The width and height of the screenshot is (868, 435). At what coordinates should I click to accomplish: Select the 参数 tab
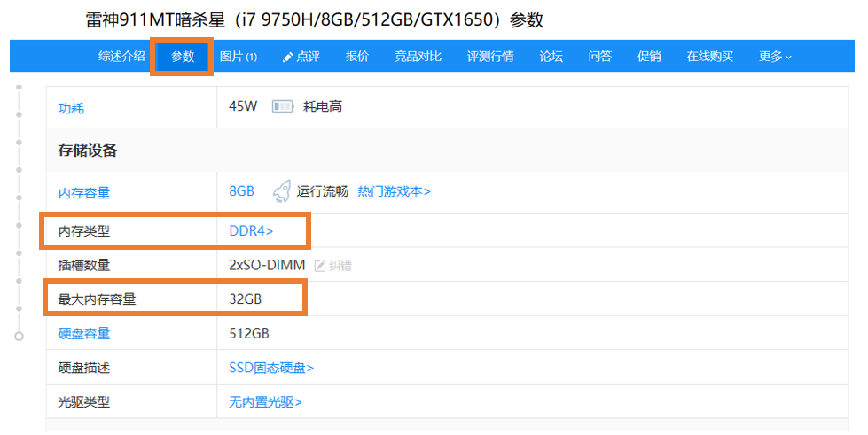coord(183,57)
